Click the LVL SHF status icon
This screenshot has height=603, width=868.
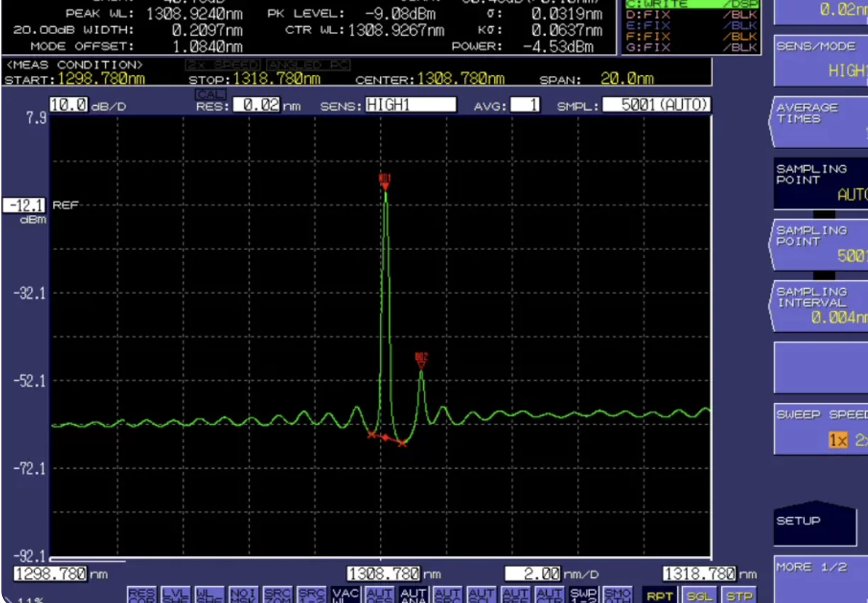tap(175, 594)
